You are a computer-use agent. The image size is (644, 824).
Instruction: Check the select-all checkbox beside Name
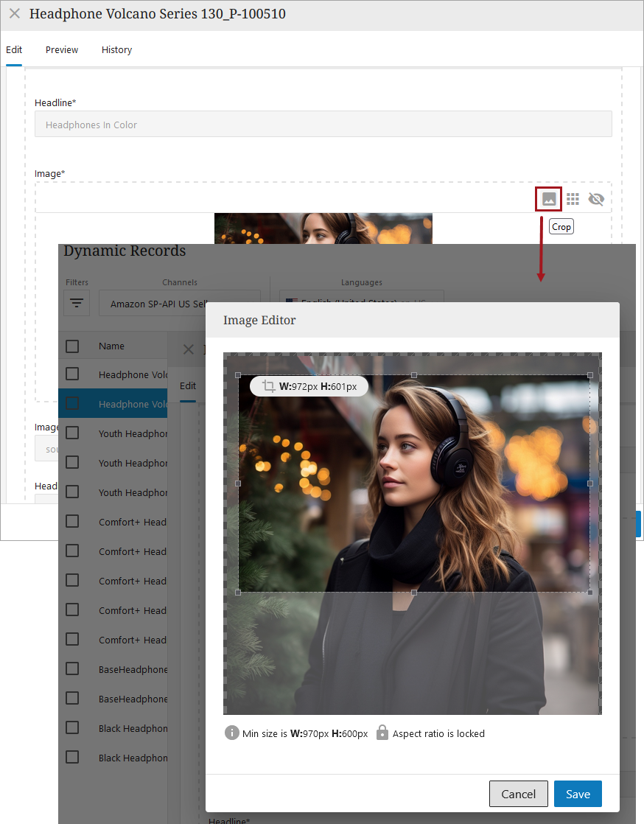(x=72, y=346)
